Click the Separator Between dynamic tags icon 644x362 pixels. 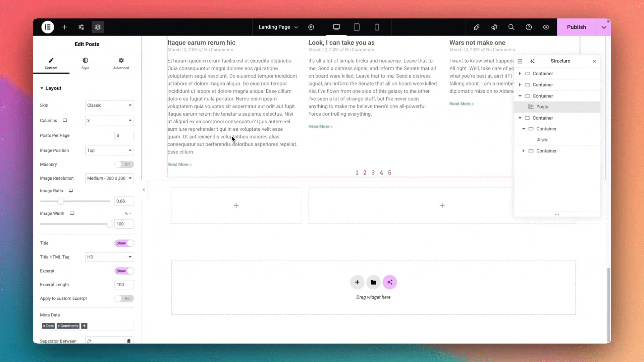129,341
